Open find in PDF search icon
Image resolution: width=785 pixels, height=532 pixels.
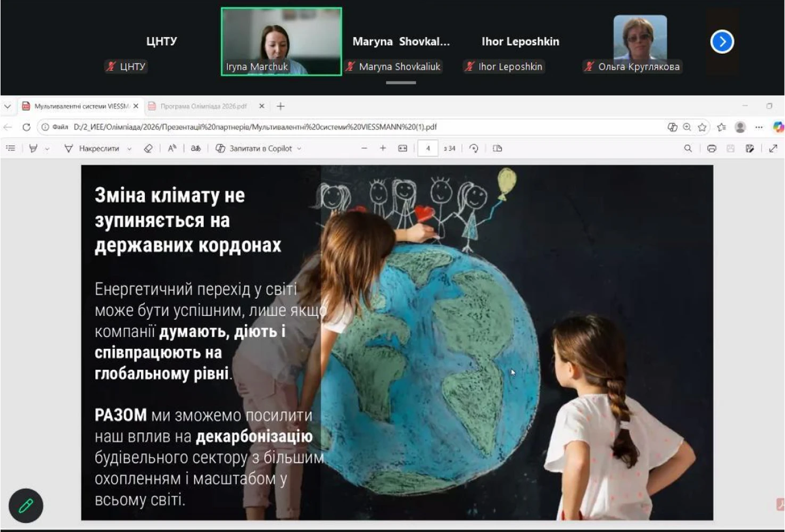coord(688,148)
